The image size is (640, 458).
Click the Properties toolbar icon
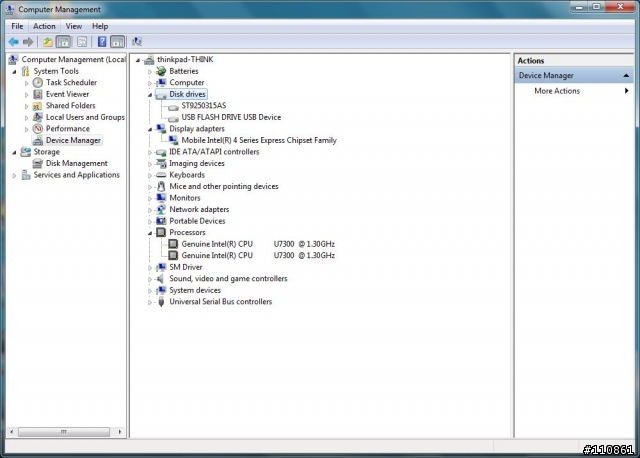[82, 42]
